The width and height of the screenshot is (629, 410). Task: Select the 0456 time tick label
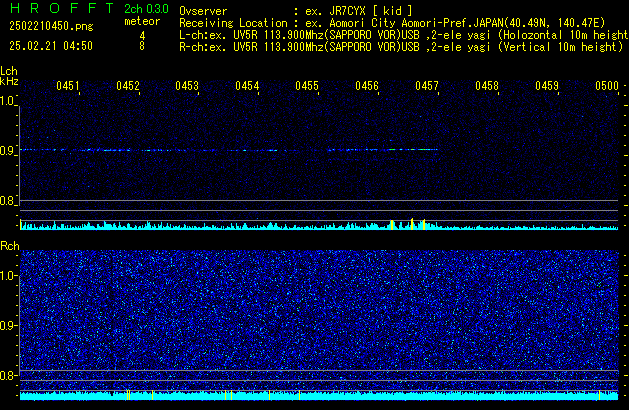[x=367, y=86]
